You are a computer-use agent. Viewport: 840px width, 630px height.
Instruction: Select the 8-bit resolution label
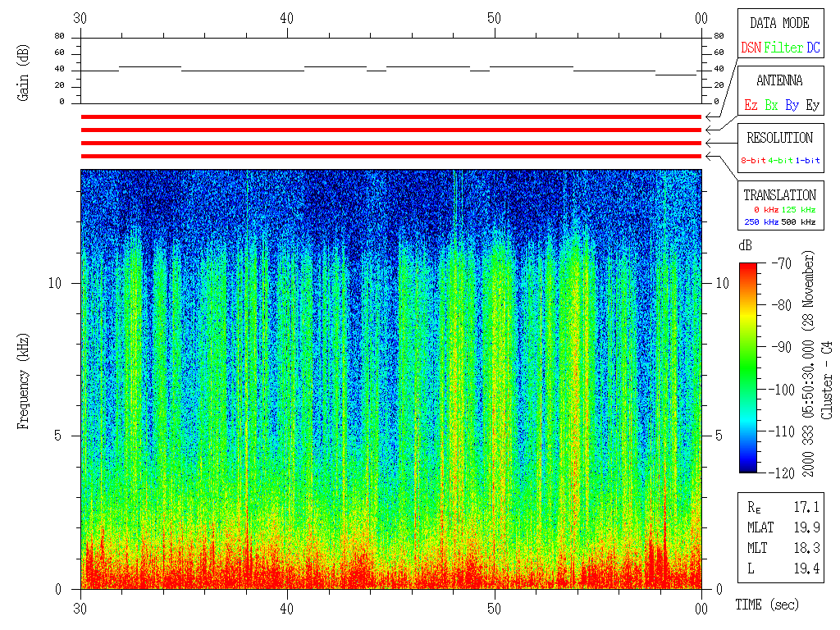pos(753,161)
